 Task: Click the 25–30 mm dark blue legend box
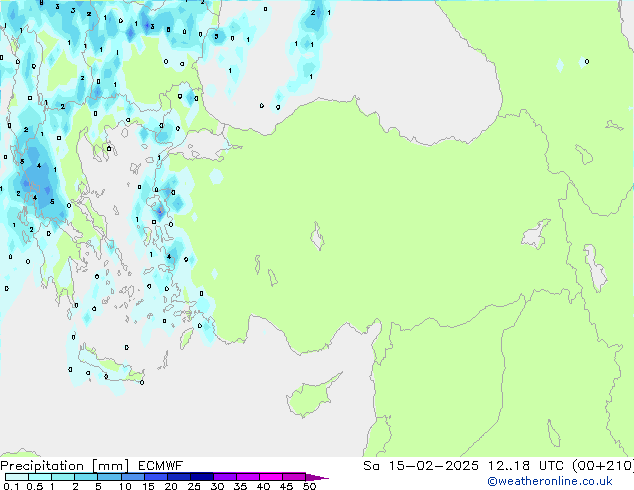pyautogui.click(x=202, y=477)
